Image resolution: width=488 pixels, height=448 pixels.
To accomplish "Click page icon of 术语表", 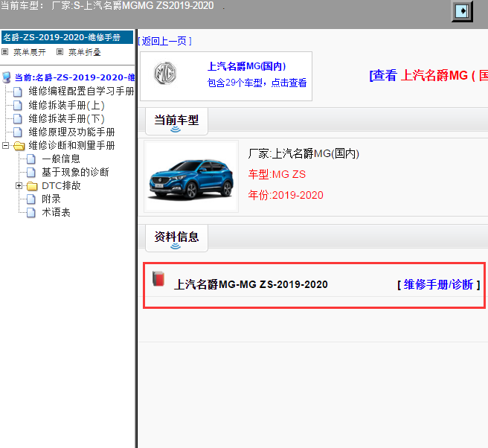I will click(x=31, y=213).
